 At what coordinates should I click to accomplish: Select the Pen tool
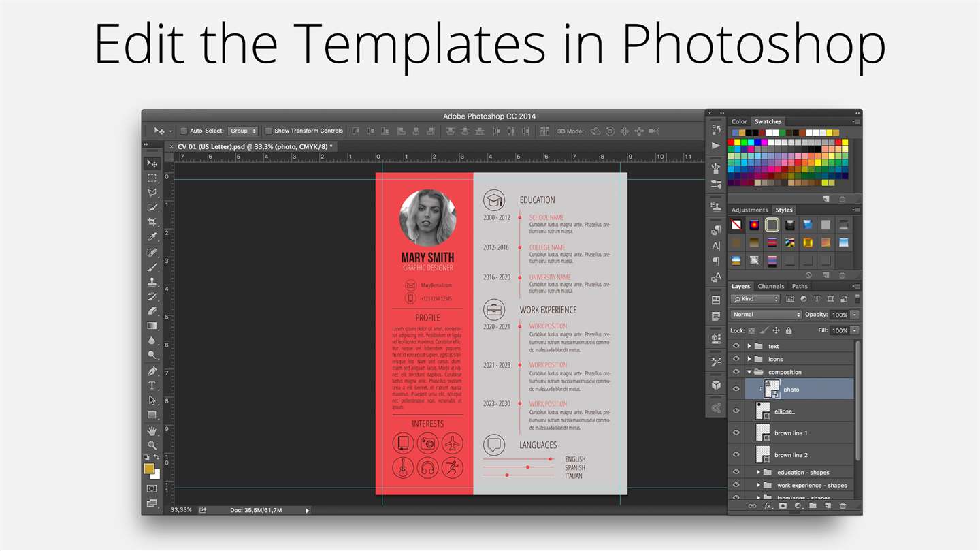coord(152,371)
